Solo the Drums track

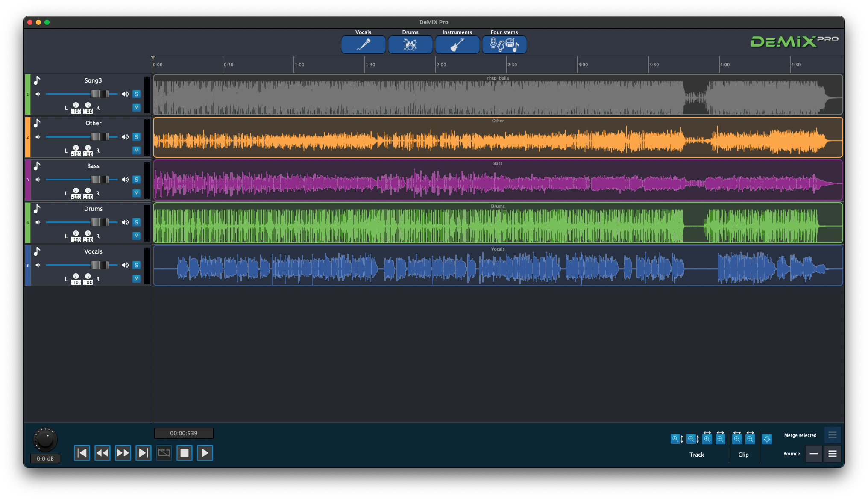136,222
